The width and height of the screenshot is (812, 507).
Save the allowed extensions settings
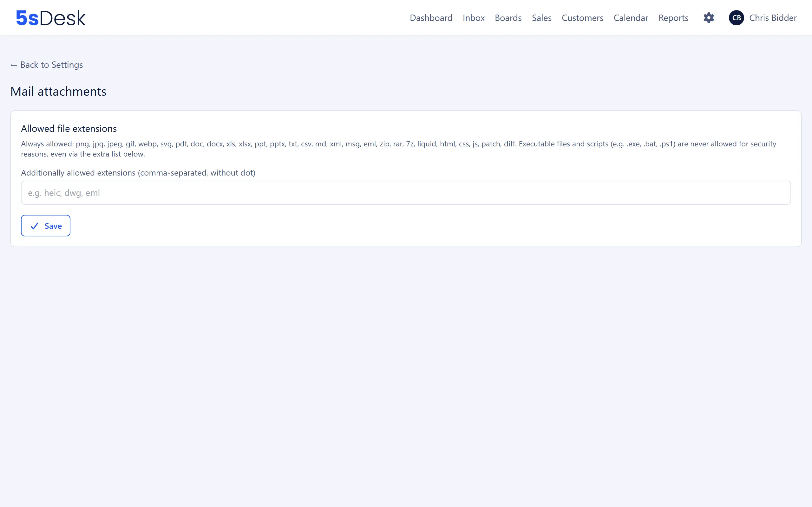tap(46, 226)
